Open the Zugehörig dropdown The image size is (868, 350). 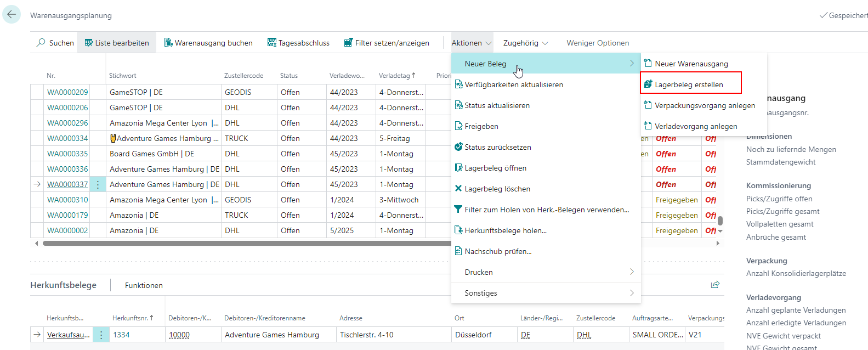525,43
